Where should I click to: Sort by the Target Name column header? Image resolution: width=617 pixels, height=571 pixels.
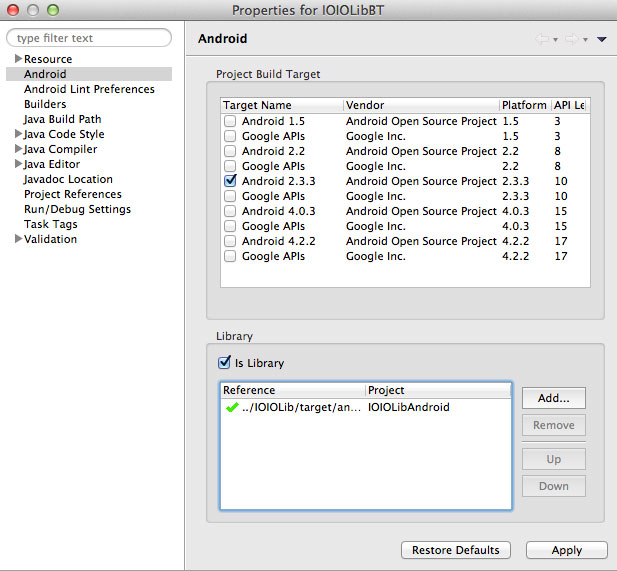coord(282,105)
